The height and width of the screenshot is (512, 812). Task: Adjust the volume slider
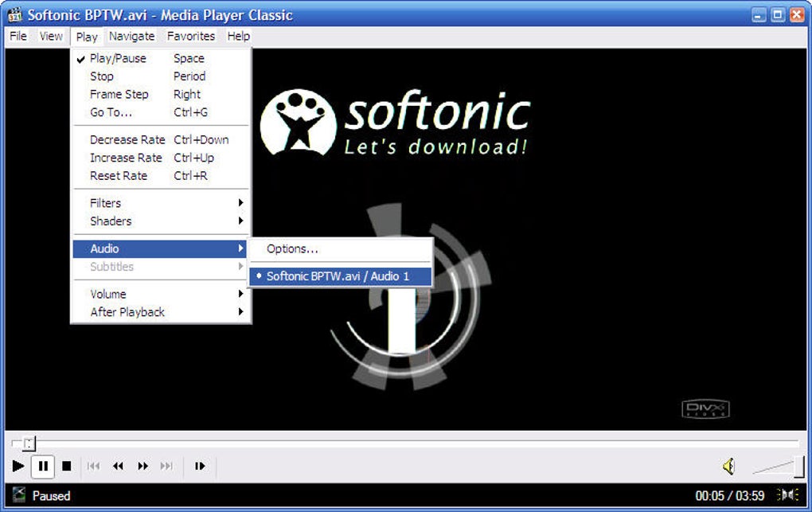(x=777, y=467)
